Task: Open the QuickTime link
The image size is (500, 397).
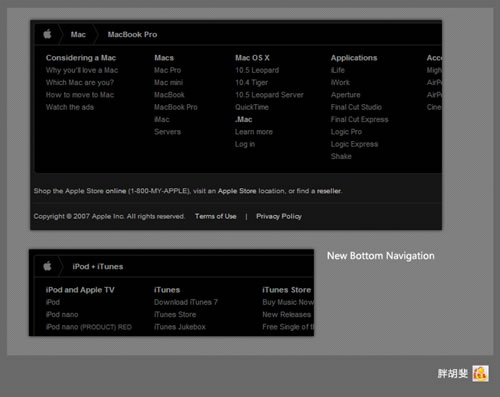Action: (x=252, y=107)
